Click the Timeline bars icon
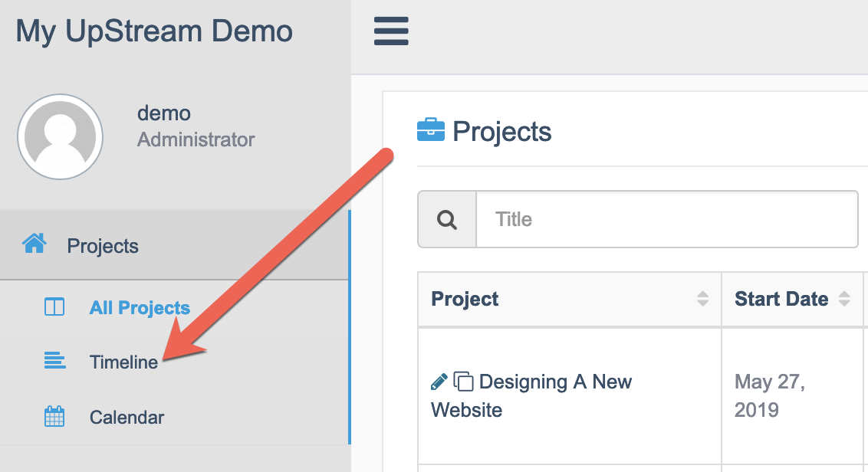 pyautogui.click(x=54, y=361)
